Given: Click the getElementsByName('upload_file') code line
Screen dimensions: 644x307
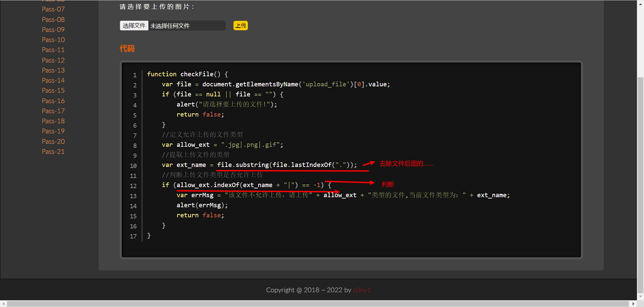Looking at the screenshot, I should click(276, 84).
